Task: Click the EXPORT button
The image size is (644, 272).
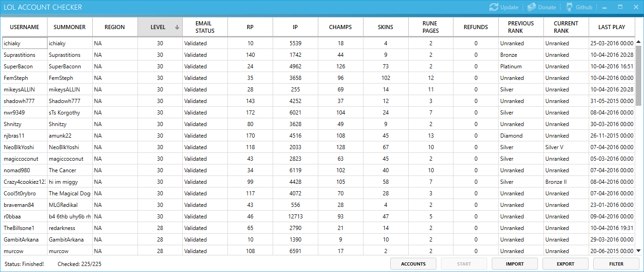Action: click(x=566, y=264)
